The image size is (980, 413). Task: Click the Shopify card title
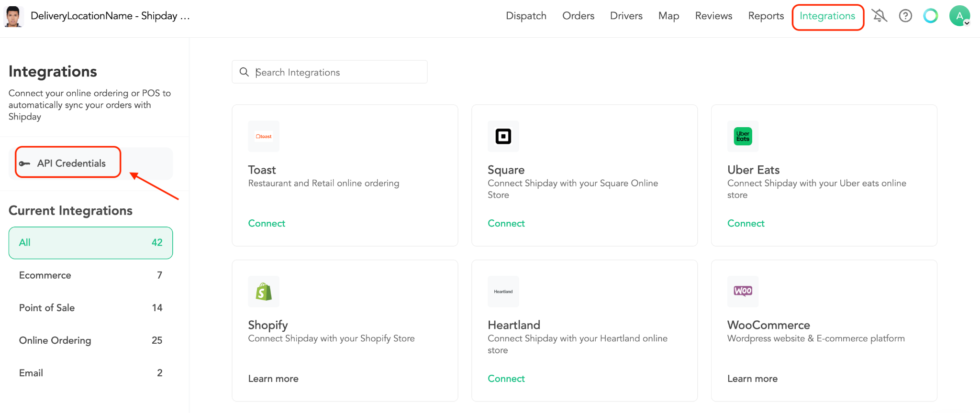pyautogui.click(x=268, y=326)
